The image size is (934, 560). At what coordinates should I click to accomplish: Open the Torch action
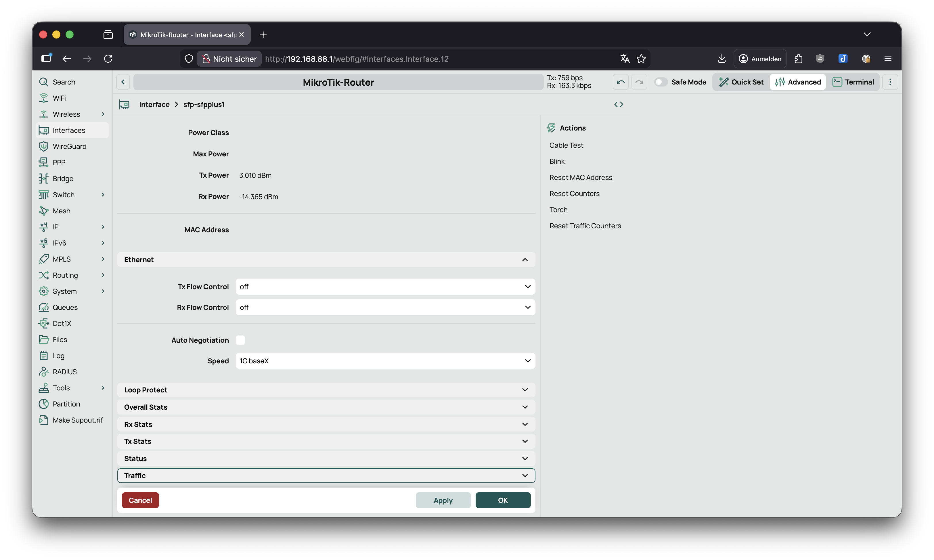pos(558,210)
